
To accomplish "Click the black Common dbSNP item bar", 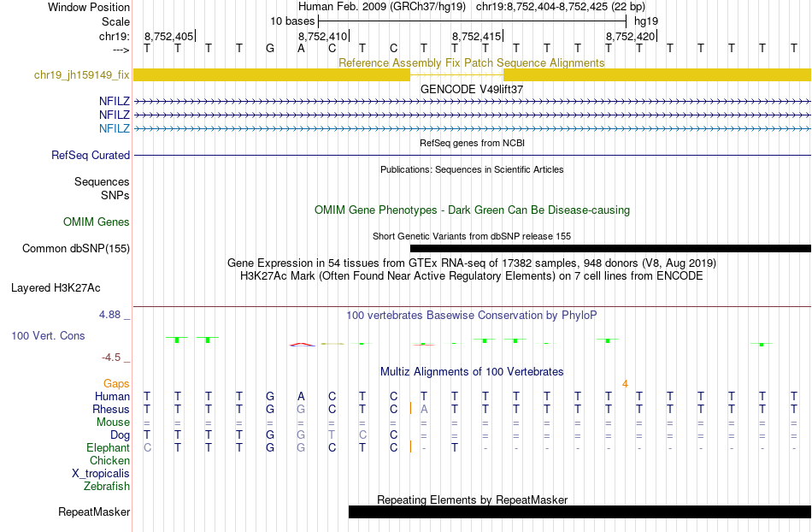I will [610, 249].
